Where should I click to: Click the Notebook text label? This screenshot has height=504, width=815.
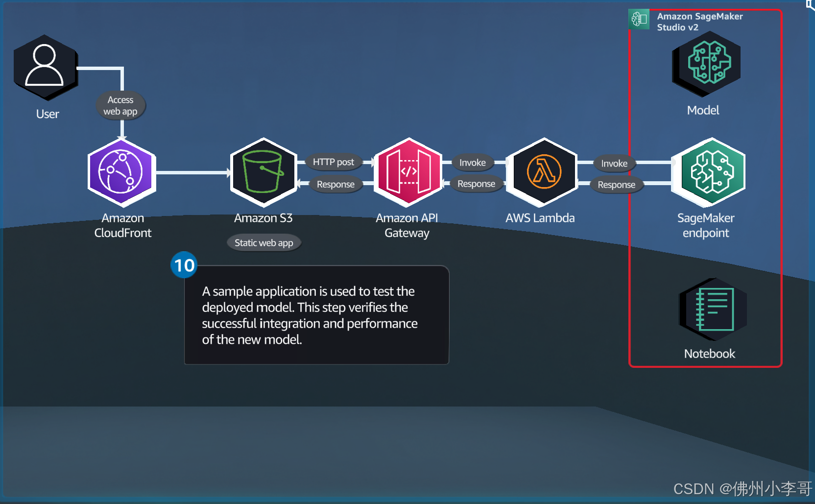point(710,354)
